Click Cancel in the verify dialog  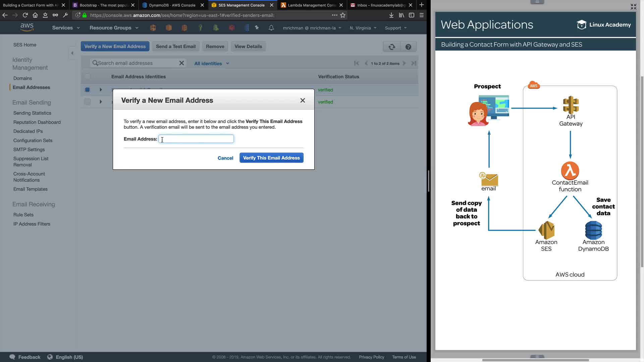225,158
